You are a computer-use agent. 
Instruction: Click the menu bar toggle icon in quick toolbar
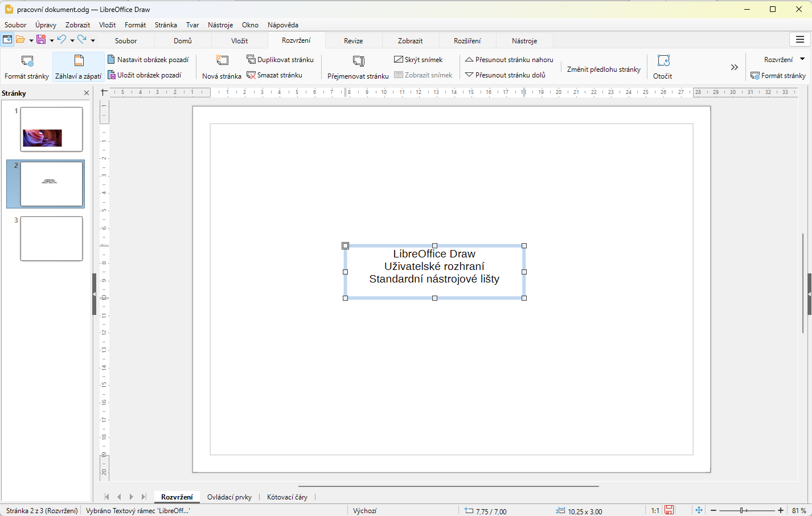click(x=7, y=39)
